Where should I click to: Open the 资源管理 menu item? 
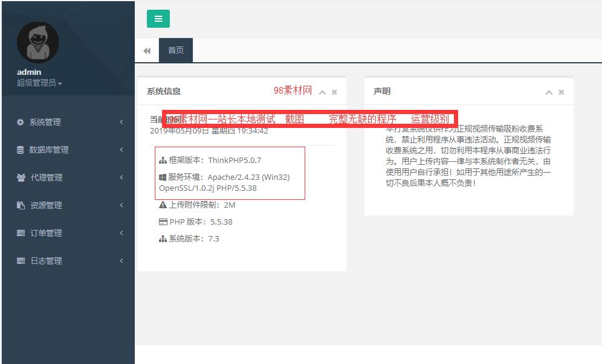[x=47, y=205]
